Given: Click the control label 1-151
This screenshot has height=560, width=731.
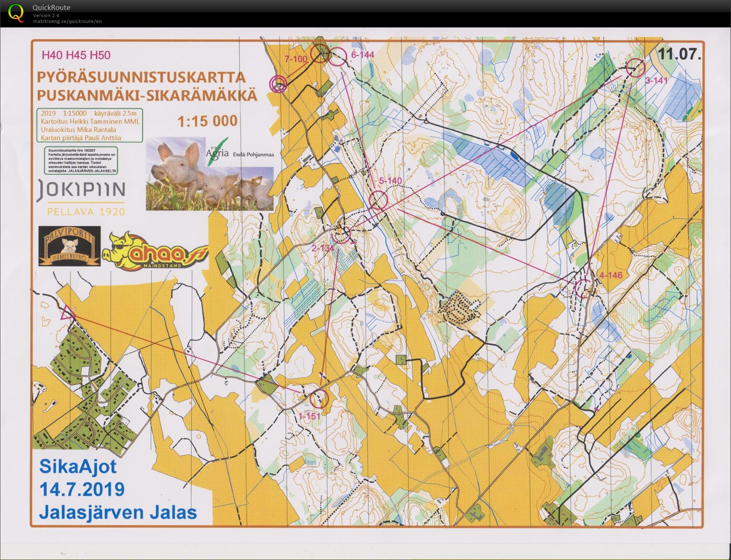Looking at the screenshot, I should [x=309, y=416].
